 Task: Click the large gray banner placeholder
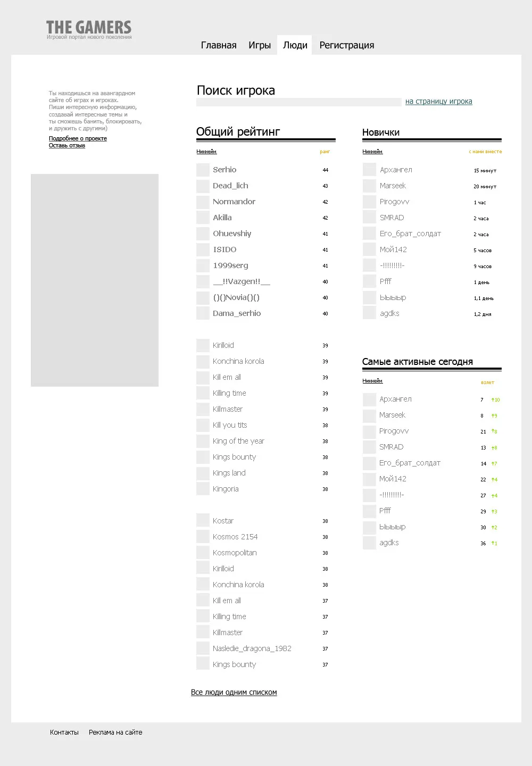click(95, 280)
